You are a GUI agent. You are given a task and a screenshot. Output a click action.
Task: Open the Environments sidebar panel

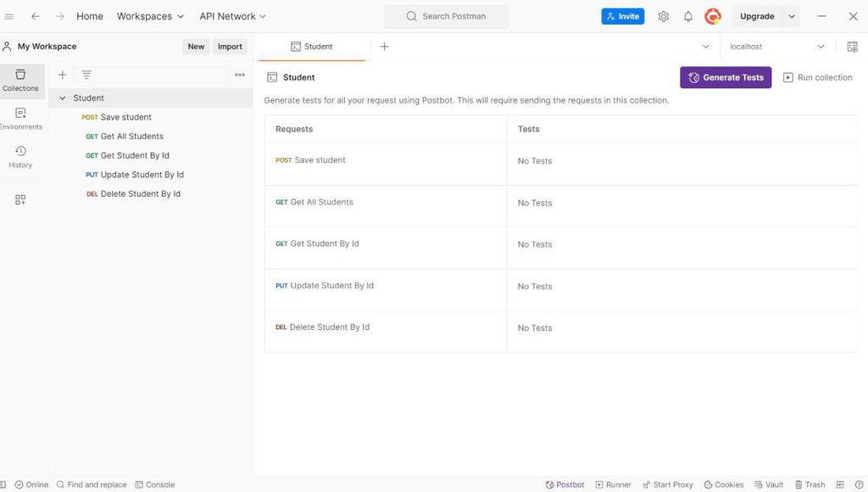[x=20, y=118]
